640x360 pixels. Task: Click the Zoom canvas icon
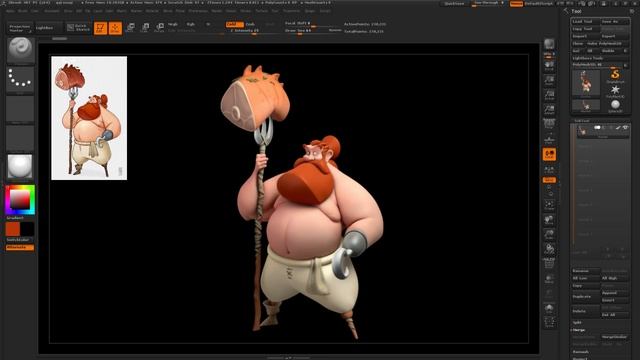(x=549, y=80)
